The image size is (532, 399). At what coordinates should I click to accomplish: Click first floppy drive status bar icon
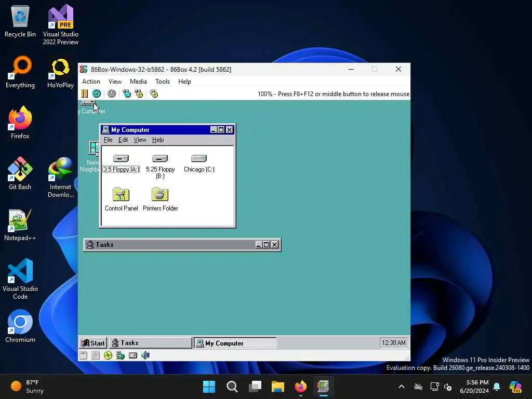[83, 355]
